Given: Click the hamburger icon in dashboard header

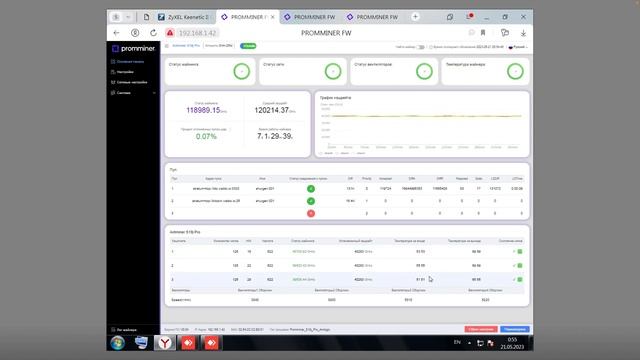Looking at the screenshot, I should click(x=167, y=46).
